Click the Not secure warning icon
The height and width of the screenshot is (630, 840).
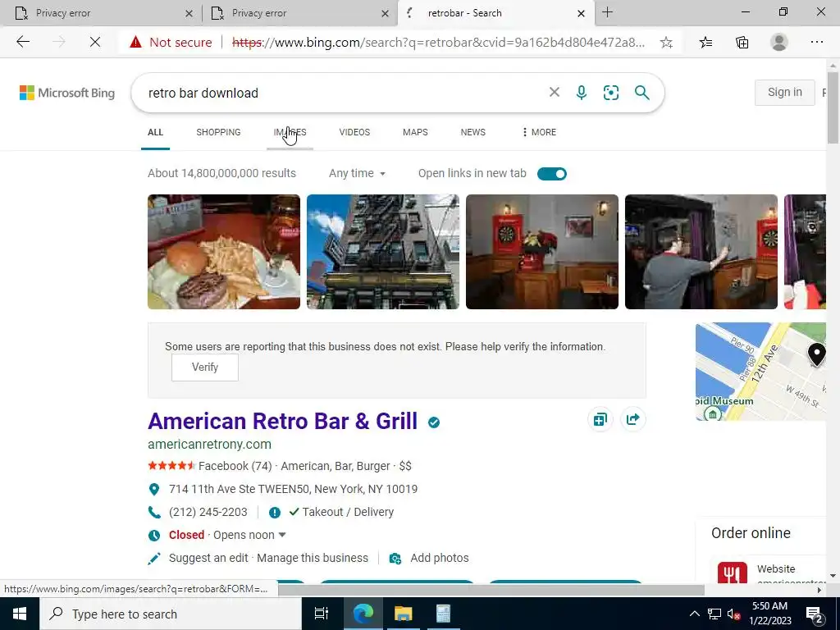[135, 42]
